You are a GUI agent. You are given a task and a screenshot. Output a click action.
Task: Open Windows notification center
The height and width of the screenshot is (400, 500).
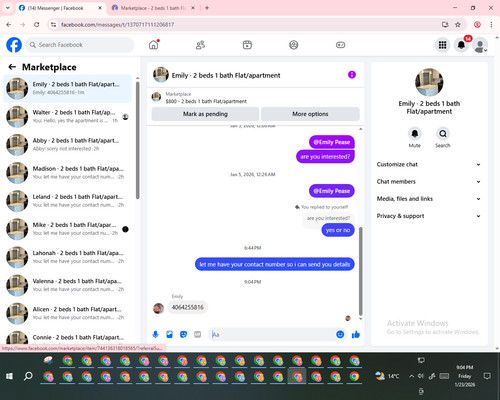(x=487, y=376)
